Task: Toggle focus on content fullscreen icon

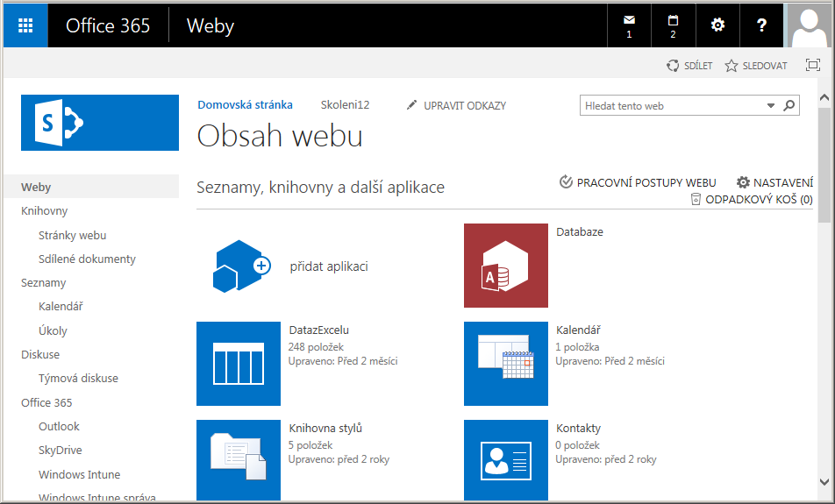Action: (x=812, y=65)
